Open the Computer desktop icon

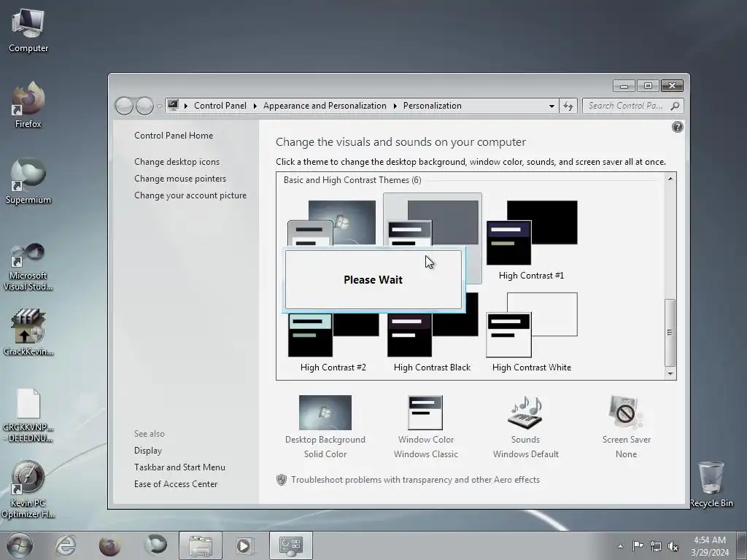[x=28, y=30]
